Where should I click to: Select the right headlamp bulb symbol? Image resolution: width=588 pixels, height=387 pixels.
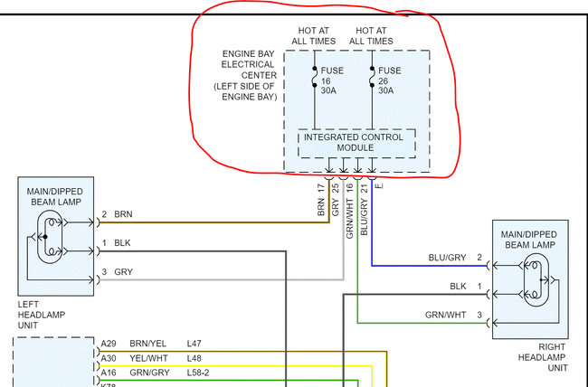(x=536, y=279)
